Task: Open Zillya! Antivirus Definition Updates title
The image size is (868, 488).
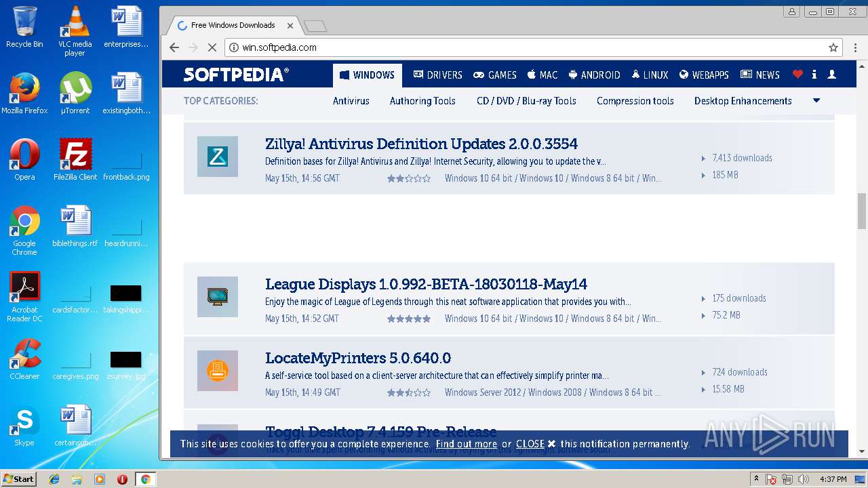Action: click(x=421, y=144)
